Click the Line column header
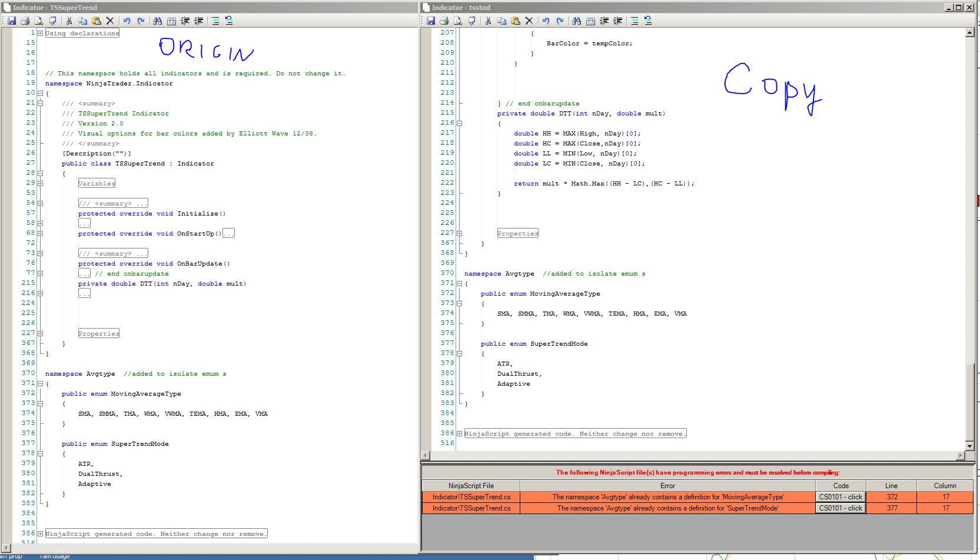The image size is (980, 560). coord(891,486)
